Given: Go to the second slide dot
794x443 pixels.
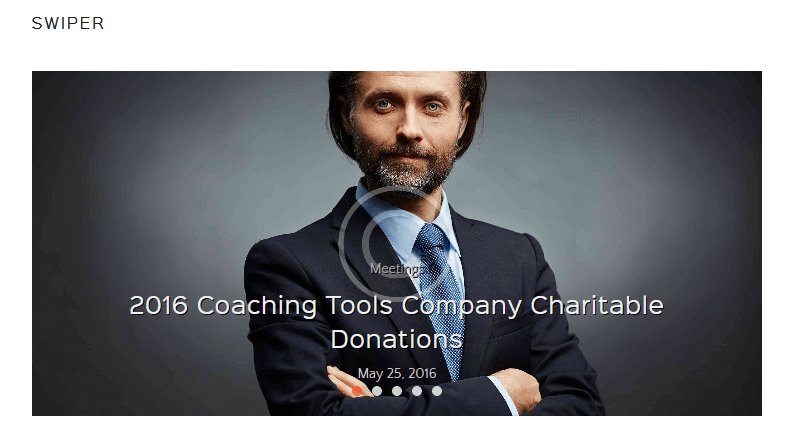Looking at the screenshot, I should pyautogui.click(x=377, y=391).
